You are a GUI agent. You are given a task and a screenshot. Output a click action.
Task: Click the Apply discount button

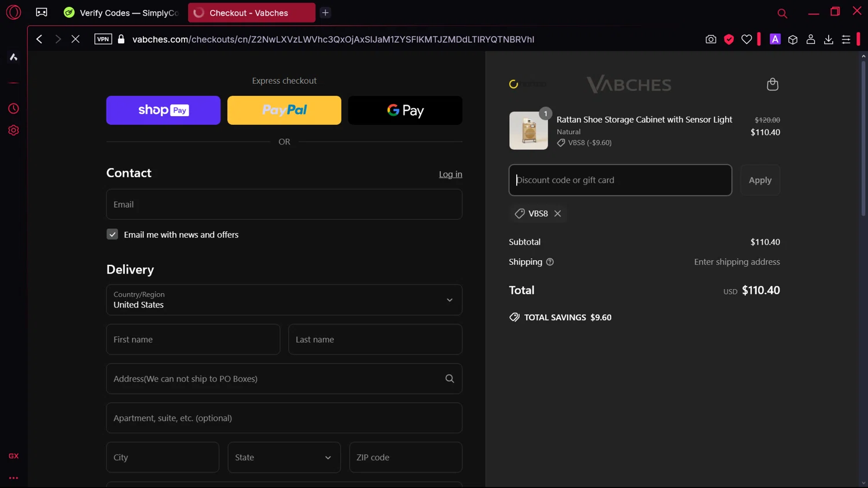[x=760, y=180]
